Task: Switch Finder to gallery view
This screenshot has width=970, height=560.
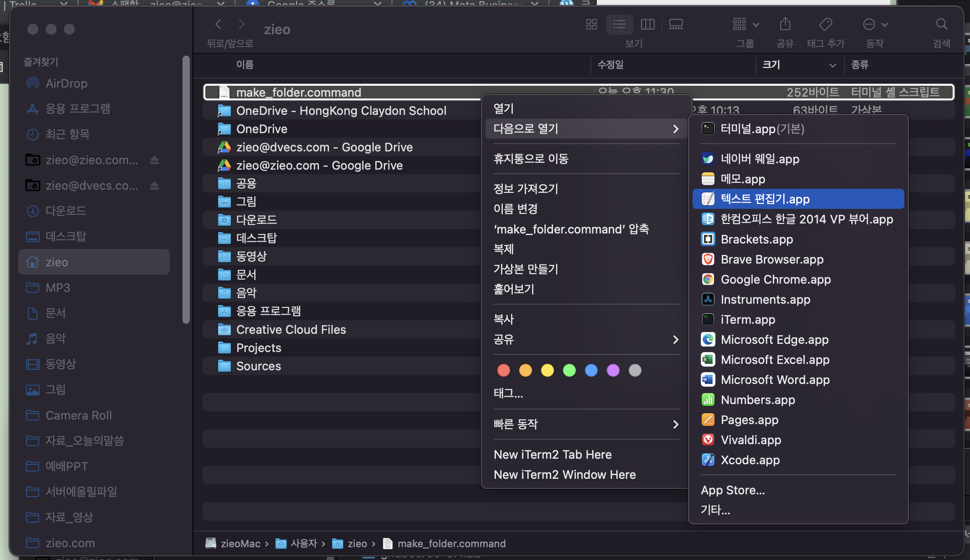Action: tap(676, 24)
